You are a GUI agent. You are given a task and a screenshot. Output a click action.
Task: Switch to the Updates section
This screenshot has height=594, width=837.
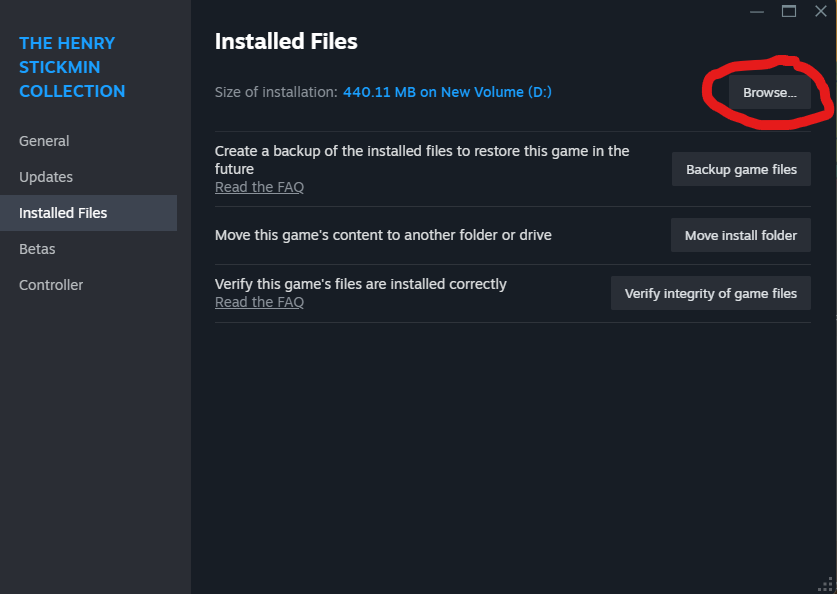pos(46,177)
